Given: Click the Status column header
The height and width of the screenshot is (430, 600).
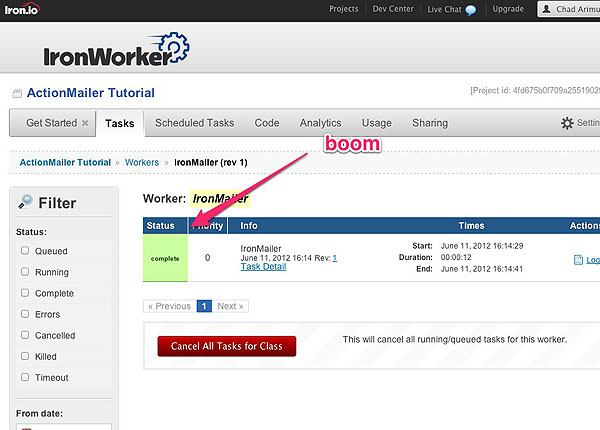Looking at the screenshot, I should [x=165, y=226].
